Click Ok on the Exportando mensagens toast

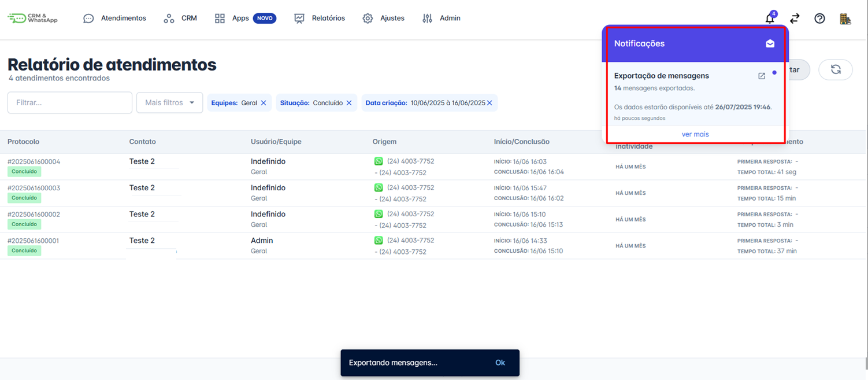point(500,363)
